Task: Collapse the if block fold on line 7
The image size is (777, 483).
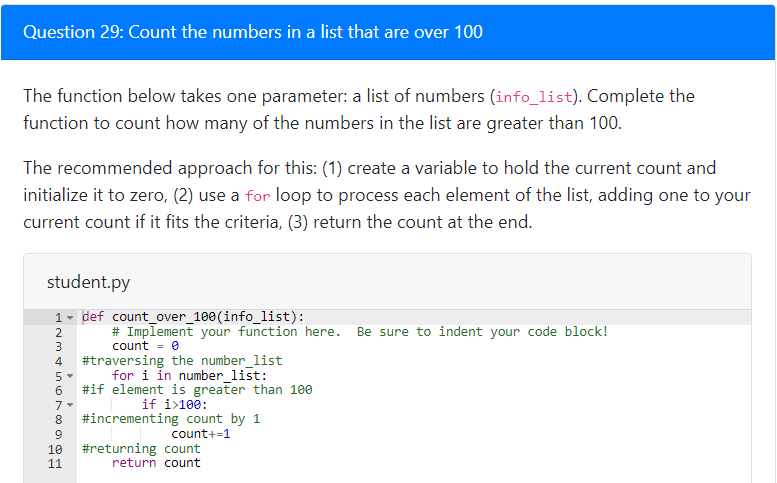Action: (x=70, y=405)
